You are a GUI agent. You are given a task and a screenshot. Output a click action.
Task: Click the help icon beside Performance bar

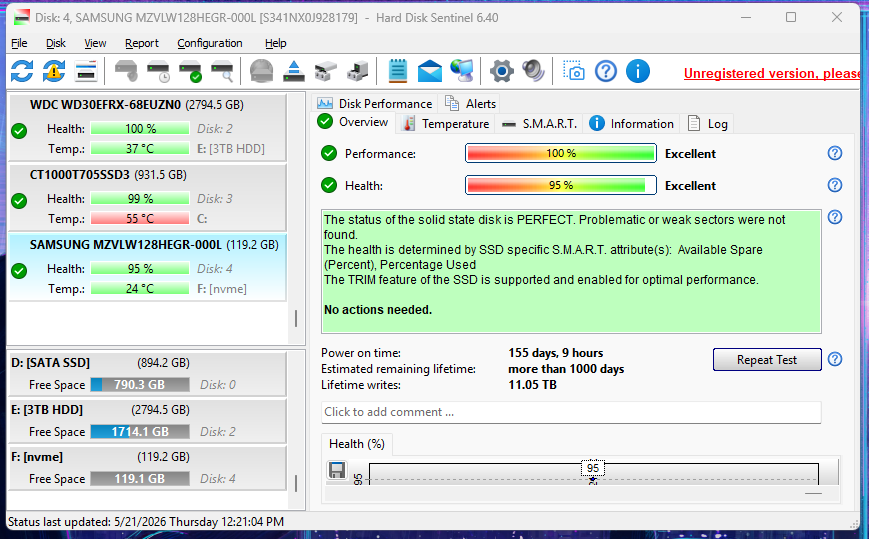click(835, 153)
